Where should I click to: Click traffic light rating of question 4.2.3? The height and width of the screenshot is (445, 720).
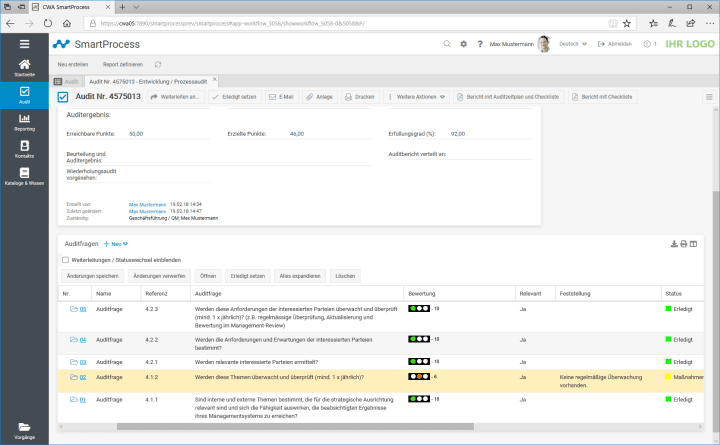pos(419,309)
